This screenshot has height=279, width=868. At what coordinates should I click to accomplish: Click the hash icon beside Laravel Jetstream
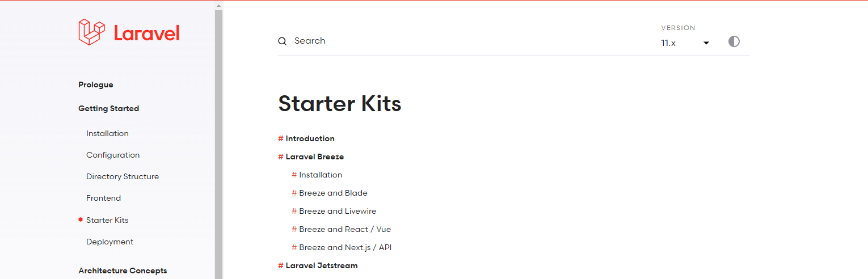(x=280, y=265)
